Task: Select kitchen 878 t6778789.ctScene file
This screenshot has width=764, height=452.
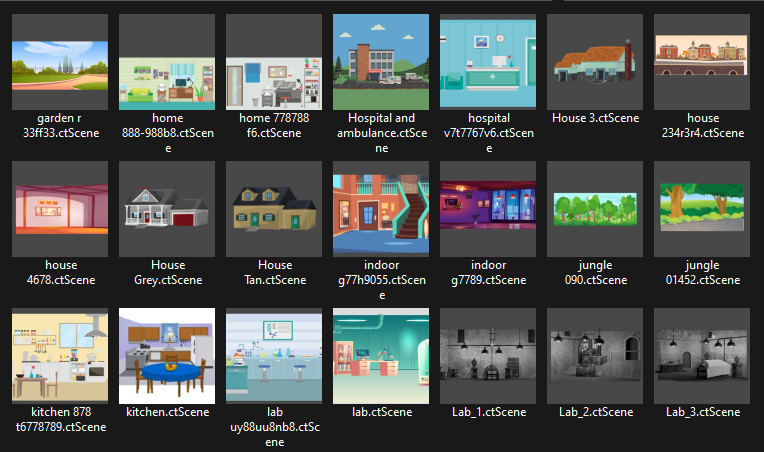Action: point(61,356)
